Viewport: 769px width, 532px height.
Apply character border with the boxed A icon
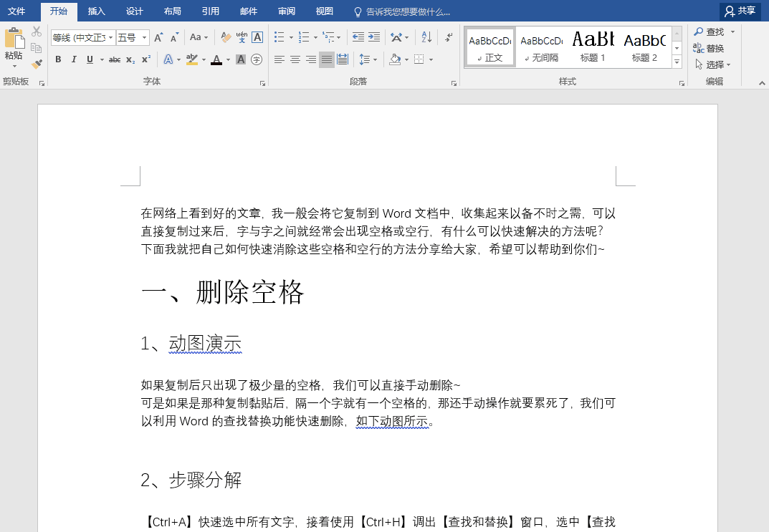(257, 37)
